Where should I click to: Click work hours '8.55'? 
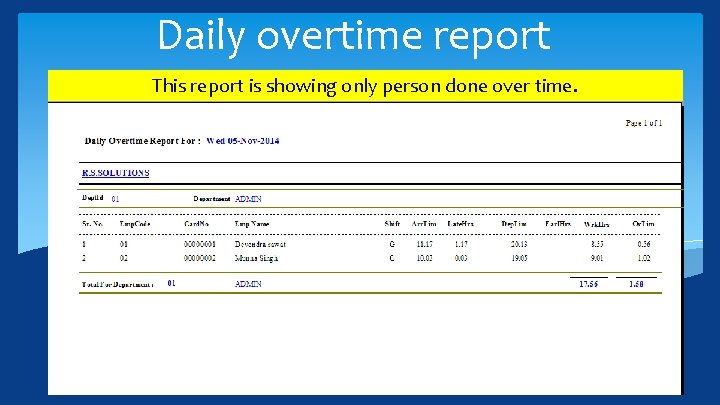click(x=597, y=244)
